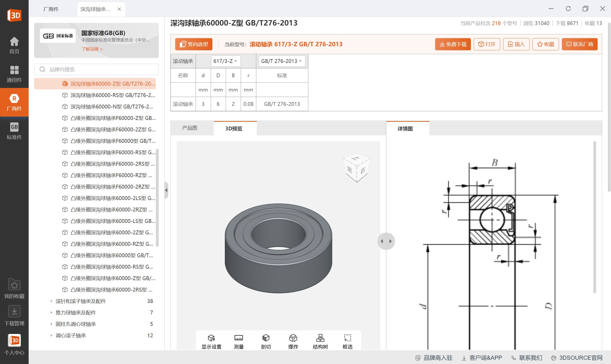Click 收藏 to favorite this product

coord(545,44)
